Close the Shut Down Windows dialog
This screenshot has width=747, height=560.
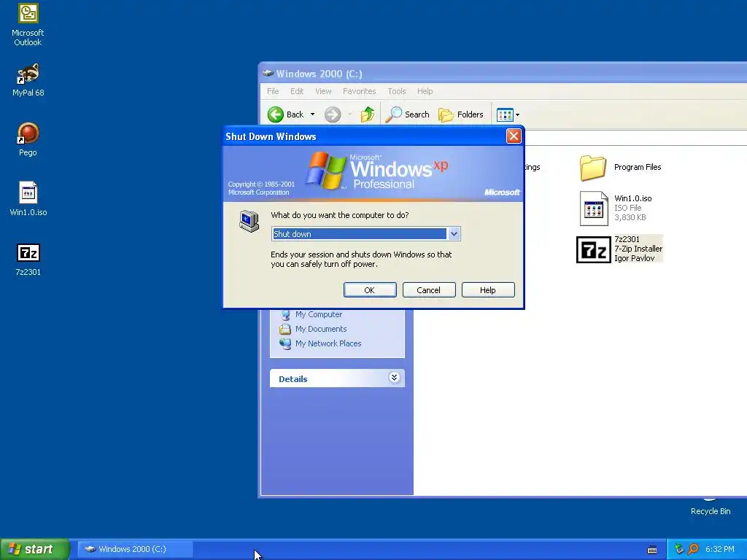point(514,136)
